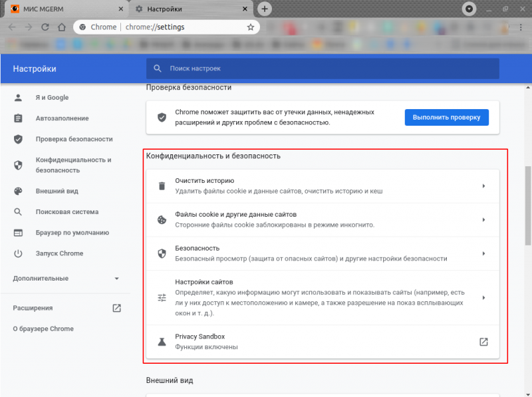This screenshot has width=532, height=397.
Task: Click the reload page icon
Action: click(45, 27)
